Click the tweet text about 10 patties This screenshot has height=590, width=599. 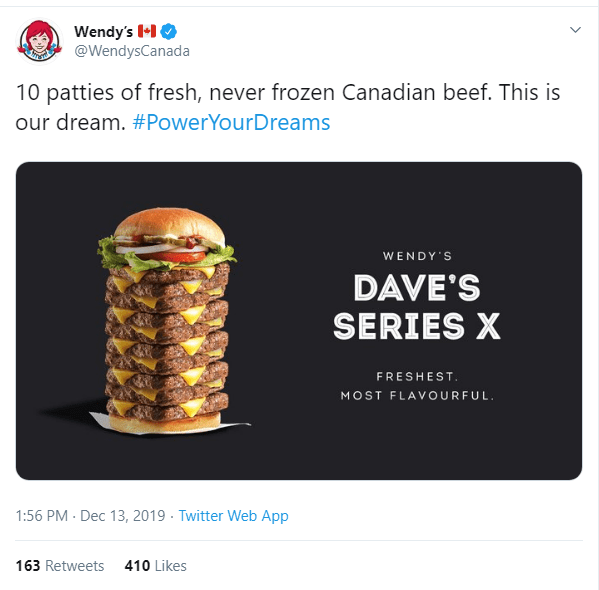pos(288,107)
